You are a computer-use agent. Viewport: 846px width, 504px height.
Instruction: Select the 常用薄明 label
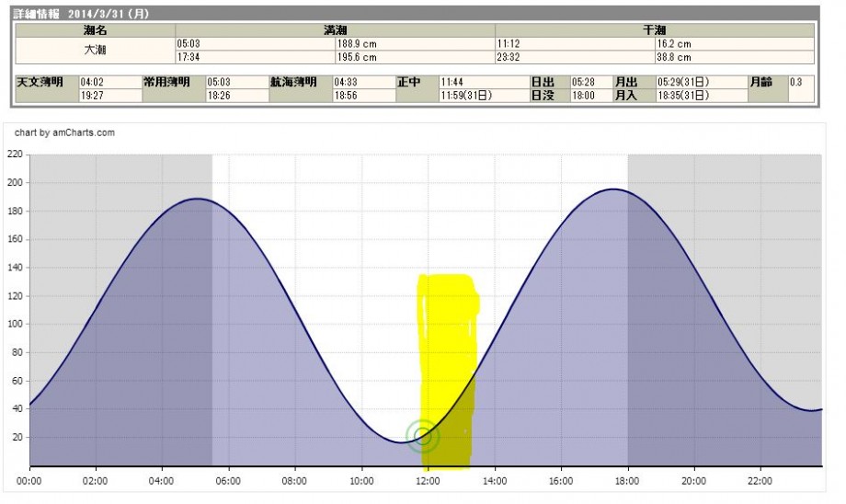166,82
